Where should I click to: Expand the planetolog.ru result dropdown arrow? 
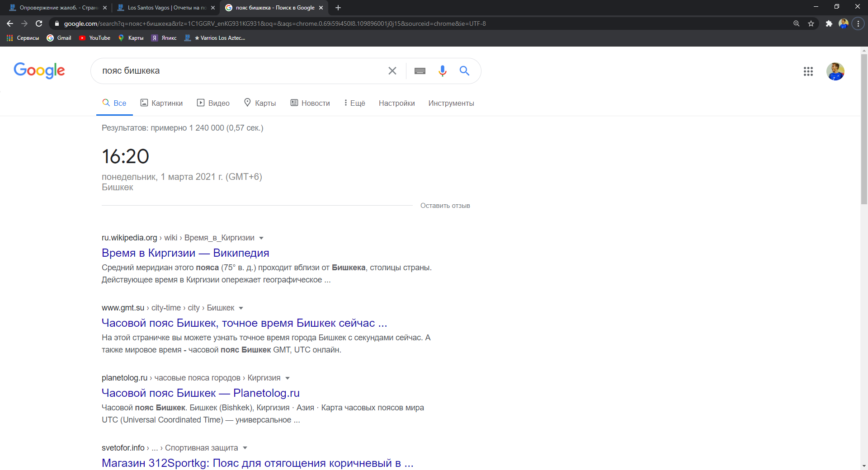tap(288, 378)
